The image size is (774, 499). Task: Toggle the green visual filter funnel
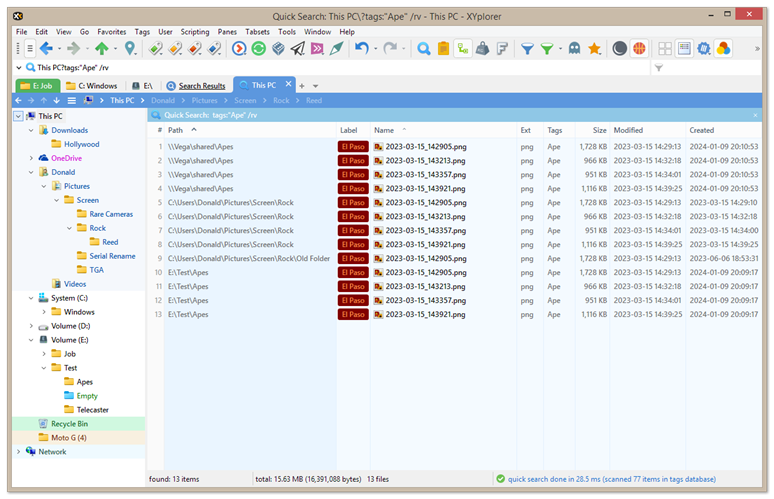tap(547, 48)
